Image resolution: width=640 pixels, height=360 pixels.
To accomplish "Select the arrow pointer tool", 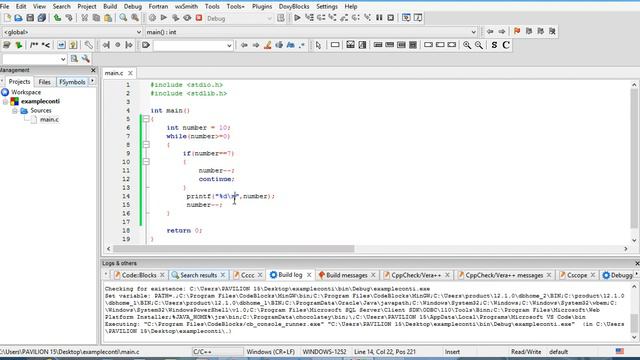I will coord(318,45).
